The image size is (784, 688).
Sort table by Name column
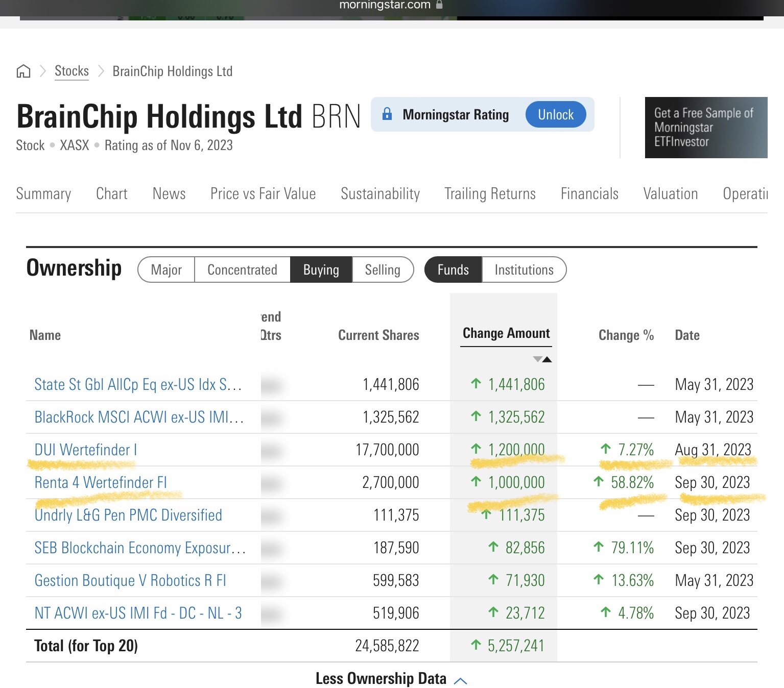(45, 335)
